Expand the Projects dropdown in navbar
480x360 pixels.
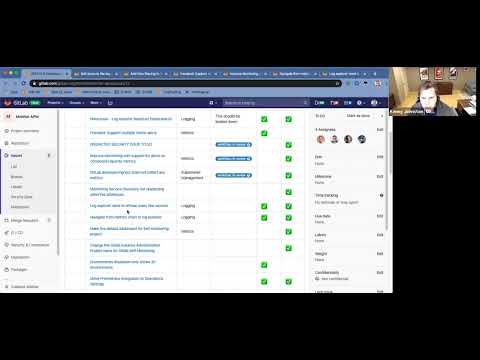click(x=54, y=103)
